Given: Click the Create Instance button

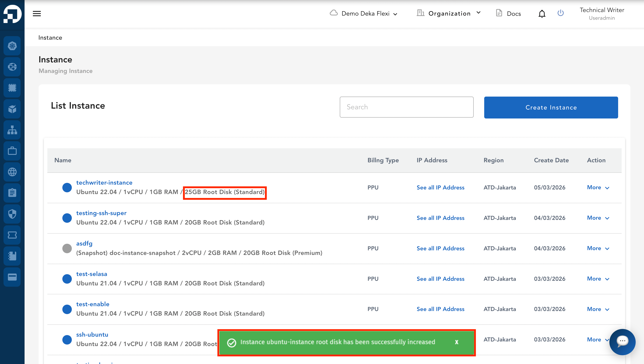Looking at the screenshot, I should pyautogui.click(x=551, y=108).
